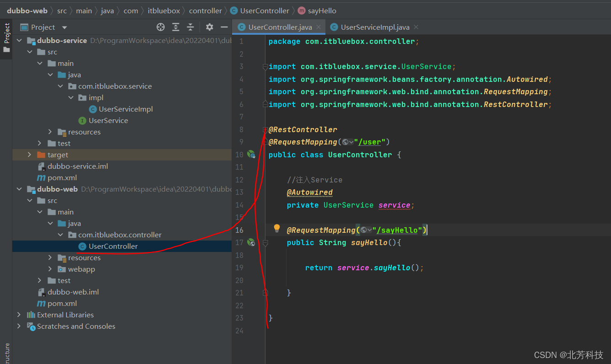
Task: Collapse the dubbo-web module node
Action: point(19,189)
